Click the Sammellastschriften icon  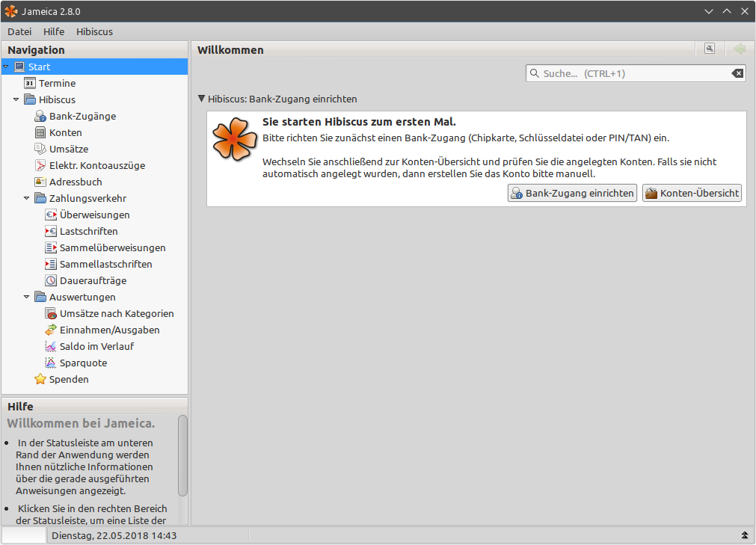(51, 264)
